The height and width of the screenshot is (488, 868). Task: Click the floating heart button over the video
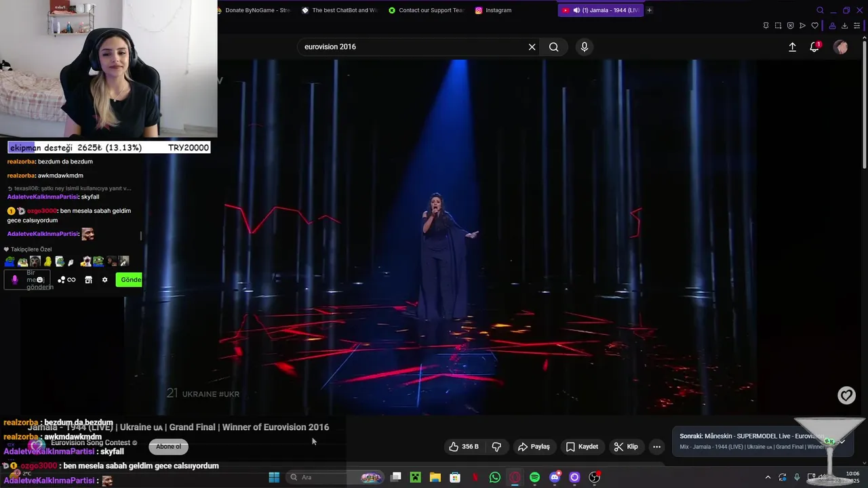click(846, 395)
